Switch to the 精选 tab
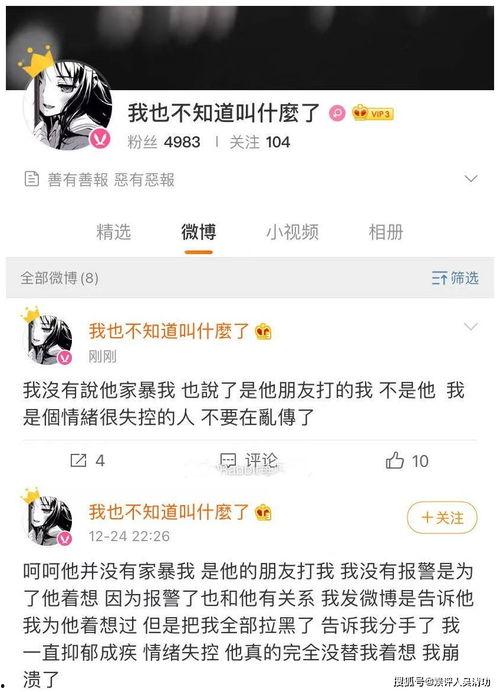 pyautogui.click(x=113, y=232)
